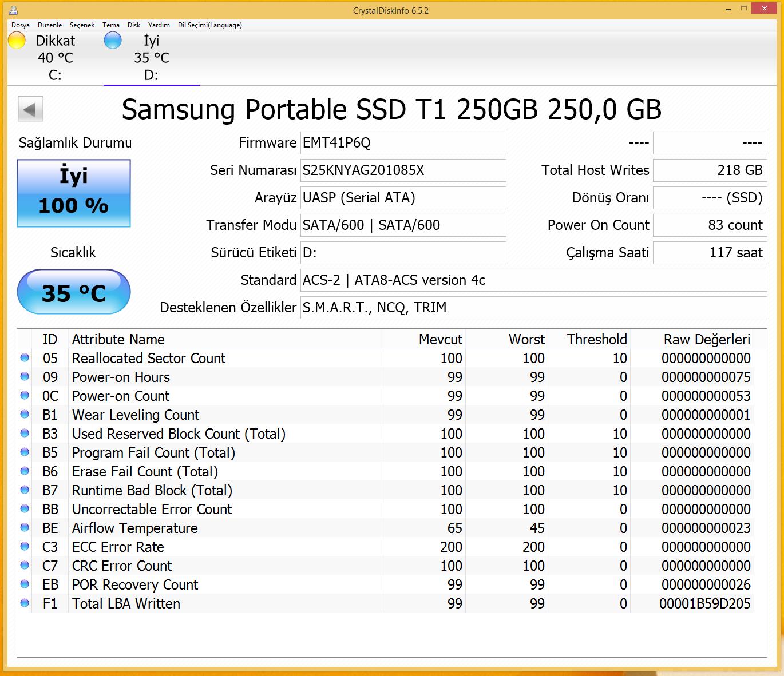Click the Desteklenen Özellikler field
Image resolution: width=784 pixels, height=676 pixels.
tap(533, 308)
